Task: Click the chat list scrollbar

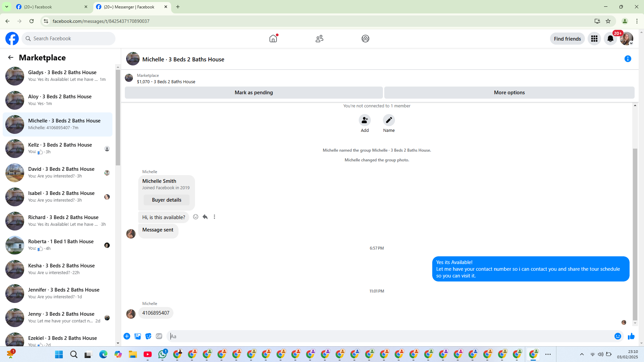Action: 118,117
